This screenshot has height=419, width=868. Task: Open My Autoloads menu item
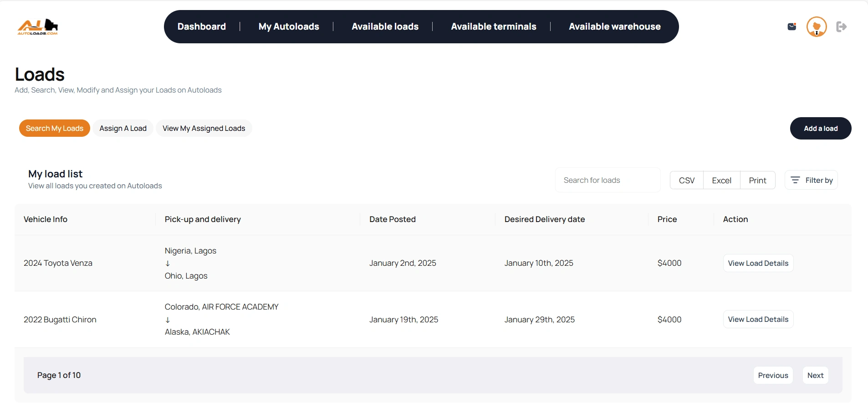click(x=289, y=26)
